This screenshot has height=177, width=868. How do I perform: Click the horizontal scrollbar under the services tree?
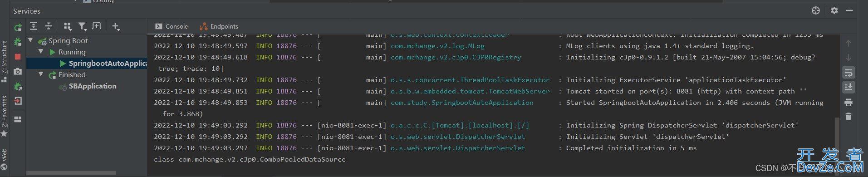71,173
